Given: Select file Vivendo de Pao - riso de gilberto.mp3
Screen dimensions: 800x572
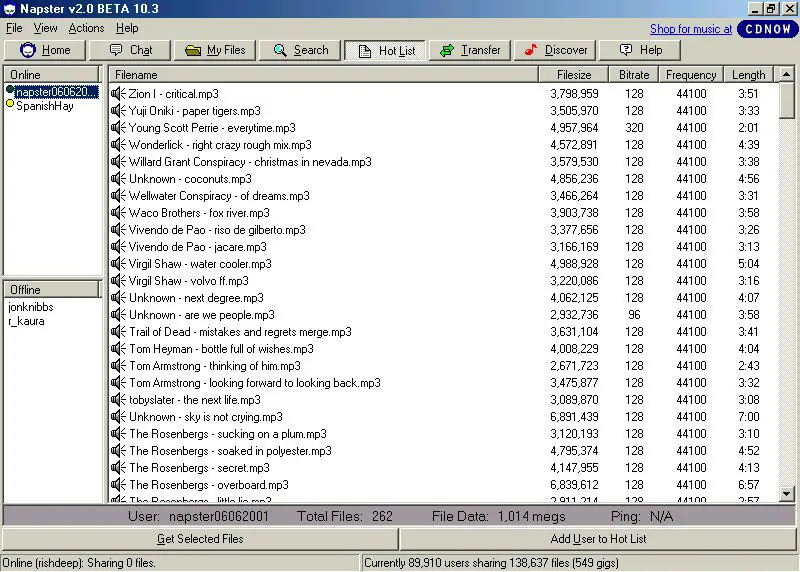Looking at the screenshot, I should coord(217,230).
